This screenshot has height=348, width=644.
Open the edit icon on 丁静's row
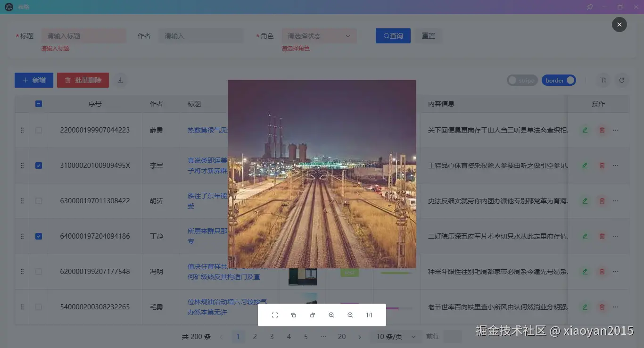[585, 236]
